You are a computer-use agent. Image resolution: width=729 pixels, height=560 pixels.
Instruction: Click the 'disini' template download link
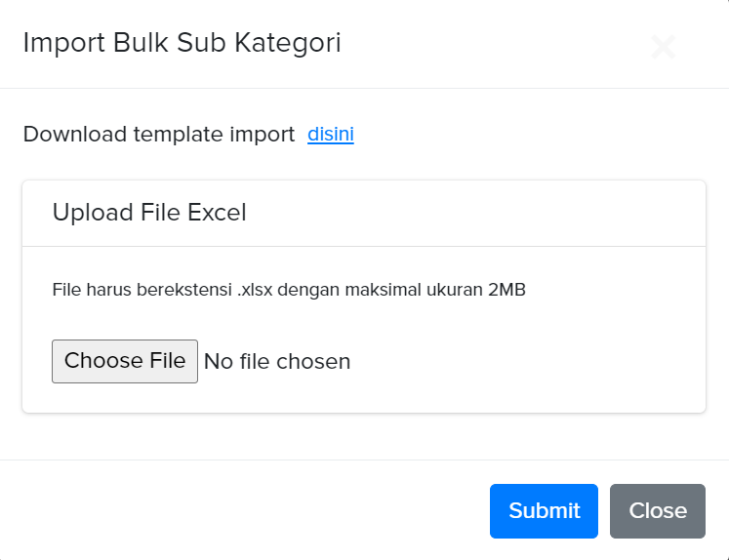331,135
